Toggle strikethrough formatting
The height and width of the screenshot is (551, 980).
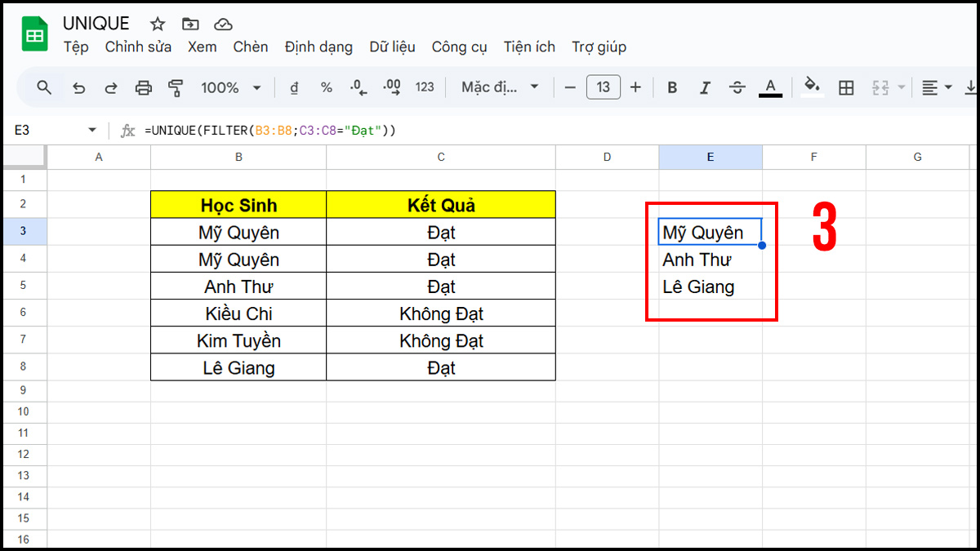pyautogui.click(x=737, y=87)
